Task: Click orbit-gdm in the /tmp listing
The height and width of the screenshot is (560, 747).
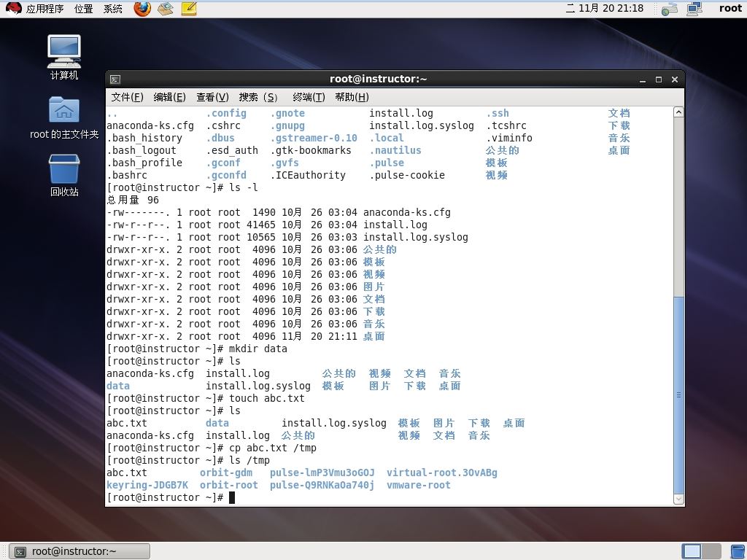Action: 226,472
